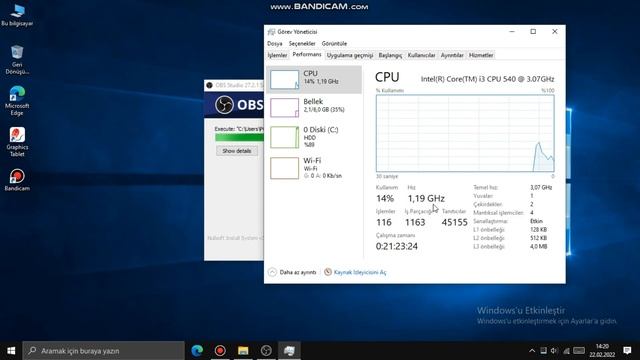The width and height of the screenshot is (640, 360).
Task: Click the 1,19 GHz speed value
Action: pyautogui.click(x=426, y=198)
